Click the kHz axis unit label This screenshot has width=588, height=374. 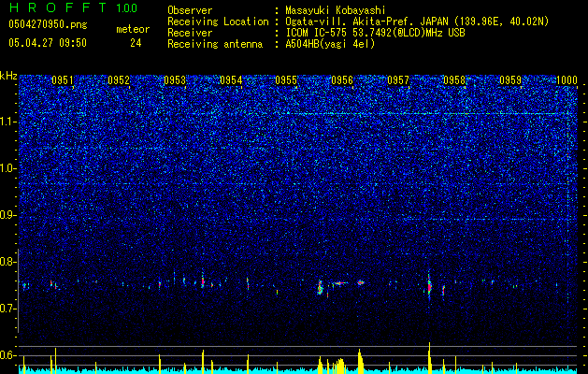pos(8,76)
